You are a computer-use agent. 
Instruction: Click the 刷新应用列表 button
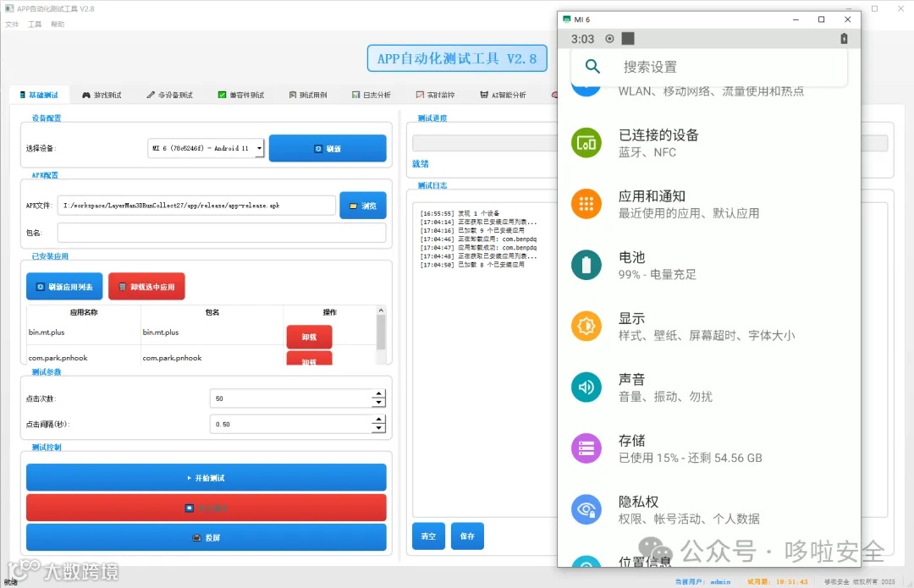point(63,286)
